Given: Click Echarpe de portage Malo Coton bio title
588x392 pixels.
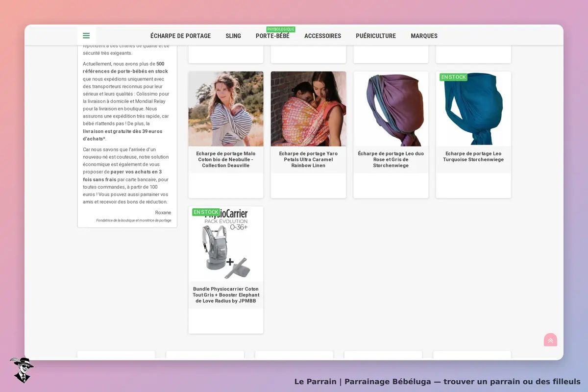Looking at the screenshot, I should 226,159.
